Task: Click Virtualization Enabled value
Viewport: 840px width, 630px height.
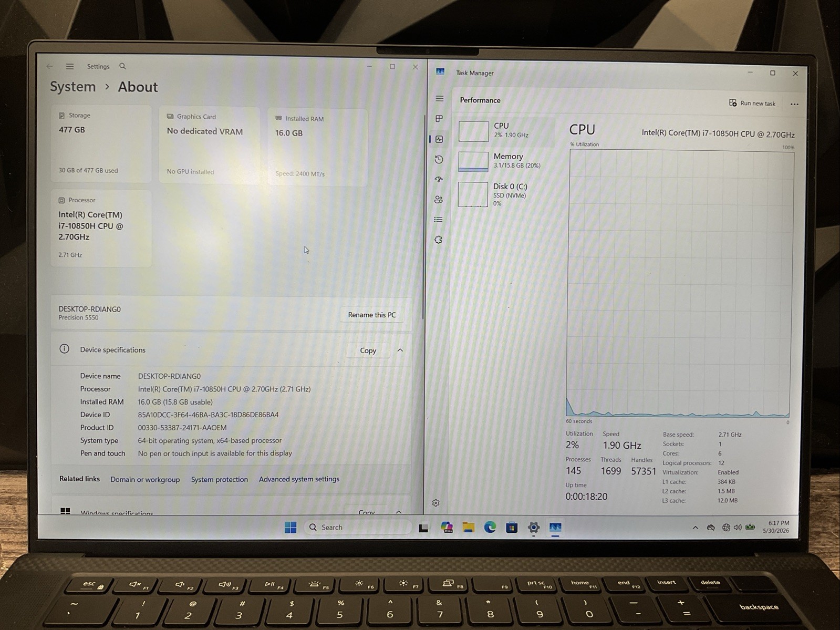Action: coord(728,472)
